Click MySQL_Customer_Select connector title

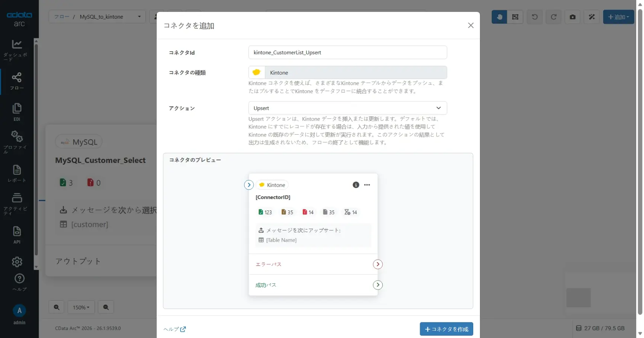pyautogui.click(x=100, y=160)
